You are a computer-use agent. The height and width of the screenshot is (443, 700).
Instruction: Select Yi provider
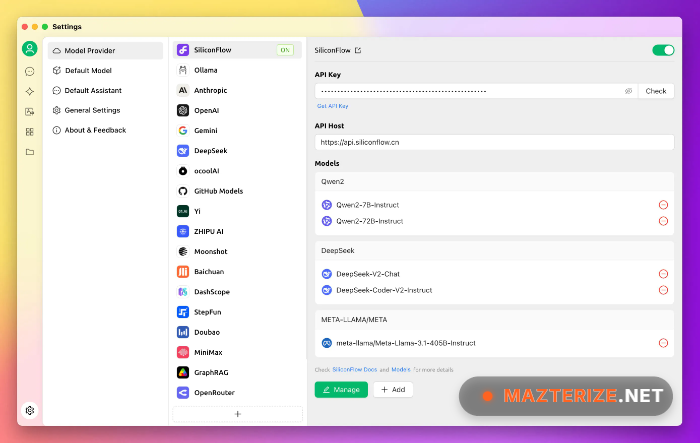[237, 211]
